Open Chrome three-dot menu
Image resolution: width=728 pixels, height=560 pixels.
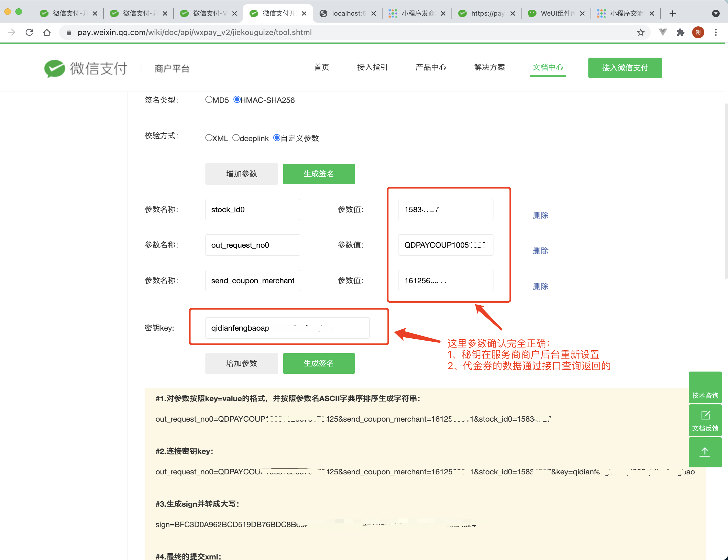715,32
